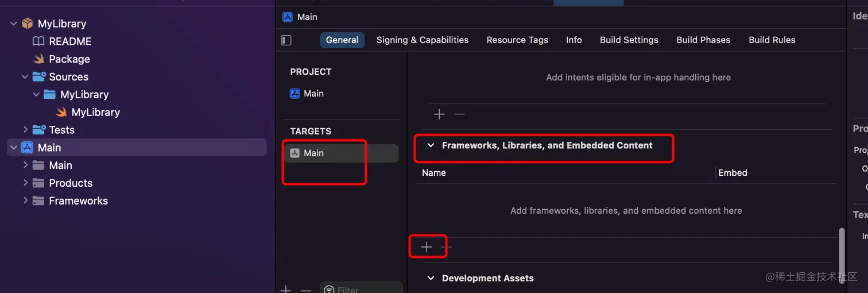Viewport: 868px width, 293px height.
Task: Select the Main target under TARGETS
Action: (x=342, y=153)
